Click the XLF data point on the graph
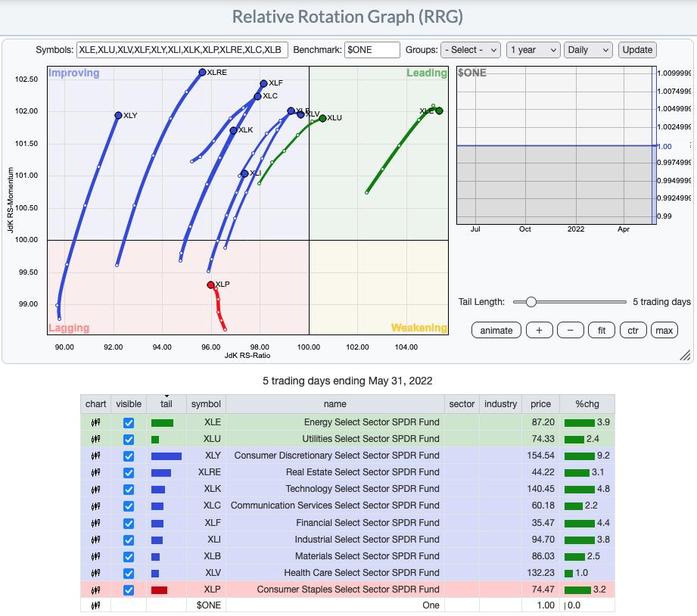The height and width of the screenshot is (616, 697). [x=263, y=83]
